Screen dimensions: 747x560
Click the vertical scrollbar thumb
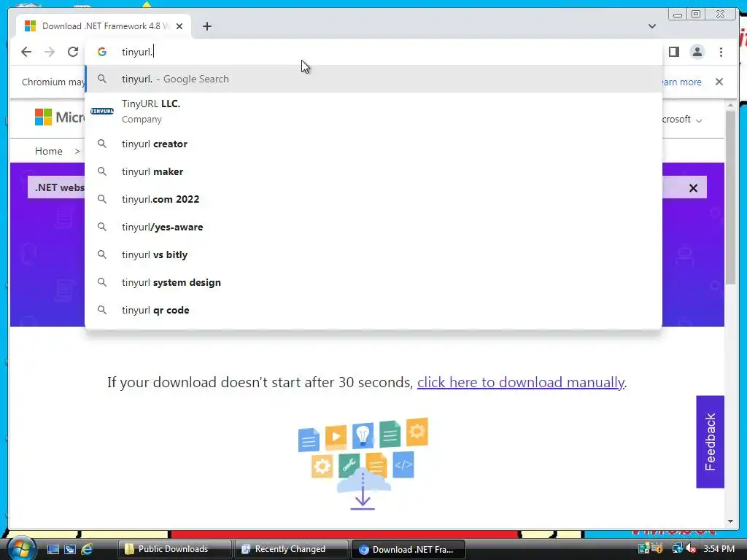730,198
